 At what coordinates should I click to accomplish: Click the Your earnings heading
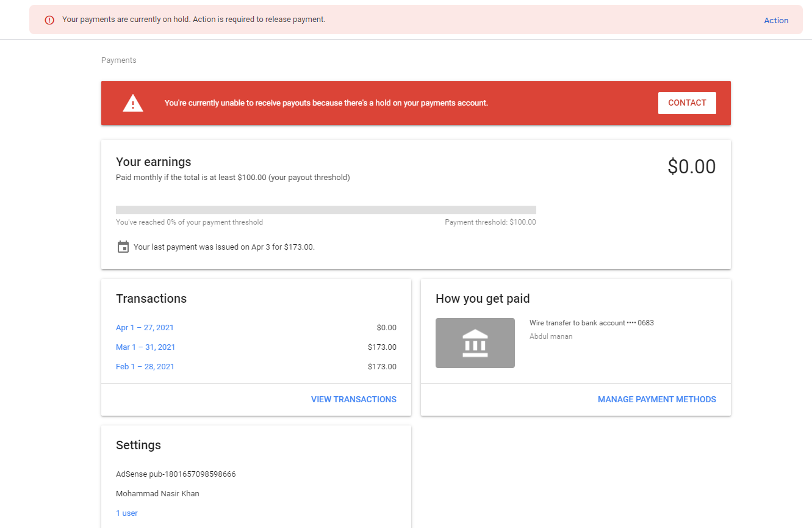[x=154, y=162]
